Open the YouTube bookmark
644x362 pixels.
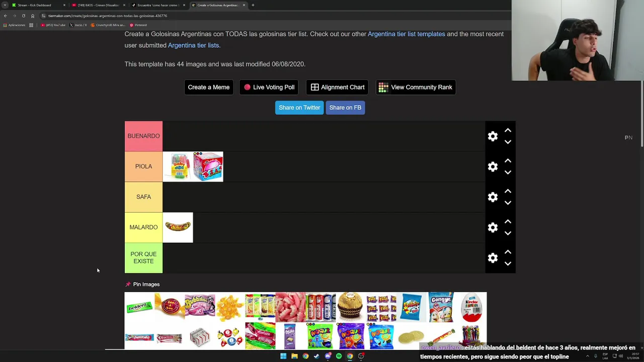(x=53, y=25)
